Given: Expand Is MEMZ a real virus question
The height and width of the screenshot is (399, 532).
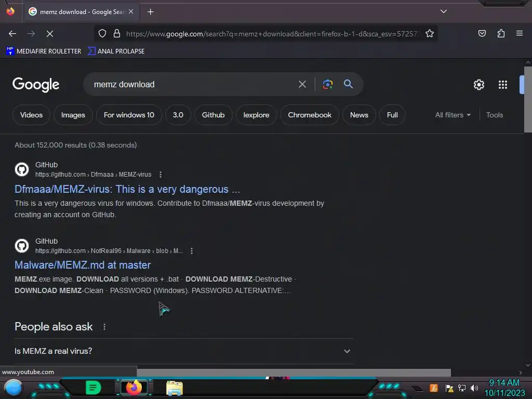Looking at the screenshot, I should (x=183, y=351).
